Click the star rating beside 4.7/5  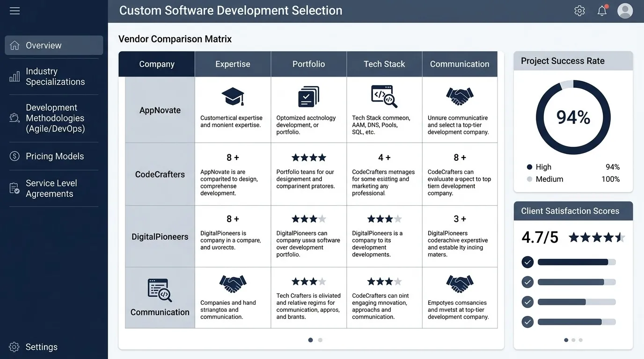tap(597, 237)
